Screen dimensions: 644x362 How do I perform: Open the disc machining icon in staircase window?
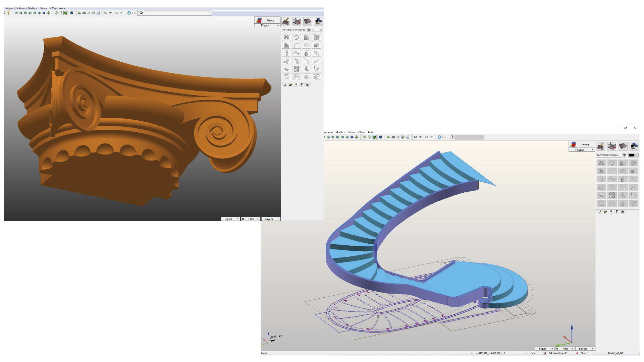(612, 146)
